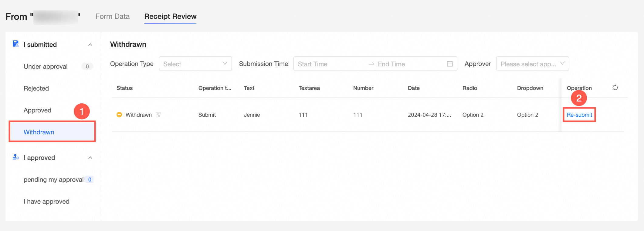Click the orange Withdrawn status indicator
644x231 pixels.
119,115
